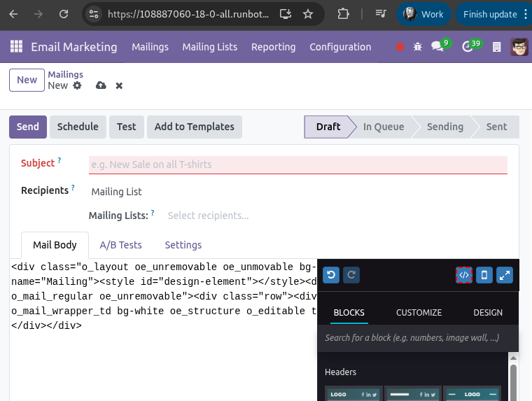Screen dimensions: 532x401
Task: Select the centered LOGO header thumbnail
Action: point(472,393)
